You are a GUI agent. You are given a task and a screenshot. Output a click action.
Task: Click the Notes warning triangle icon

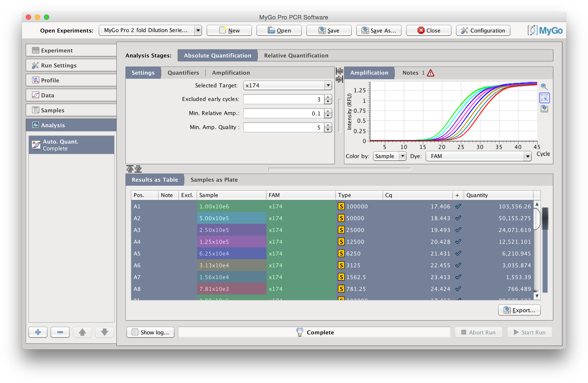pos(430,73)
